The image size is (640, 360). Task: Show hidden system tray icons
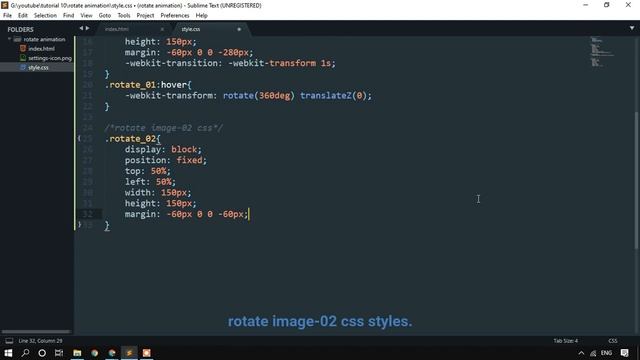point(581,353)
